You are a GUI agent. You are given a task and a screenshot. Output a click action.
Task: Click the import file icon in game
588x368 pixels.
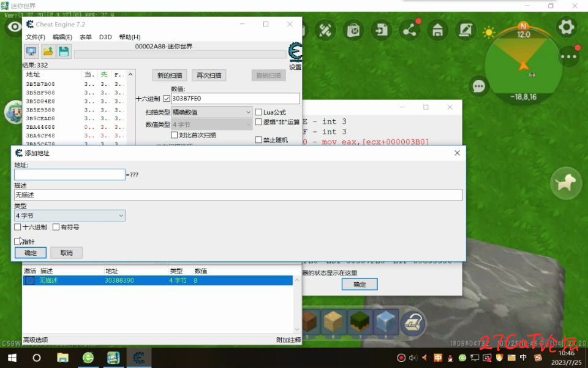point(382,29)
